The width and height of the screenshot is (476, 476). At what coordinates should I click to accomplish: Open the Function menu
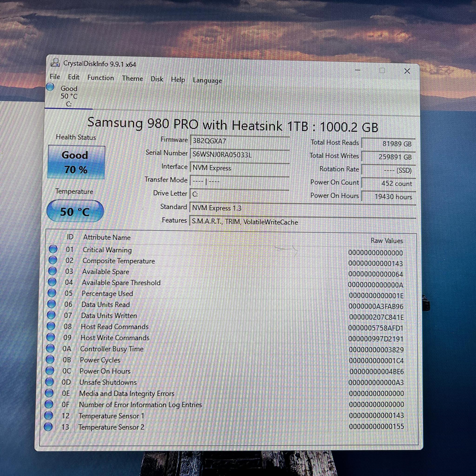pyautogui.click(x=100, y=78)
